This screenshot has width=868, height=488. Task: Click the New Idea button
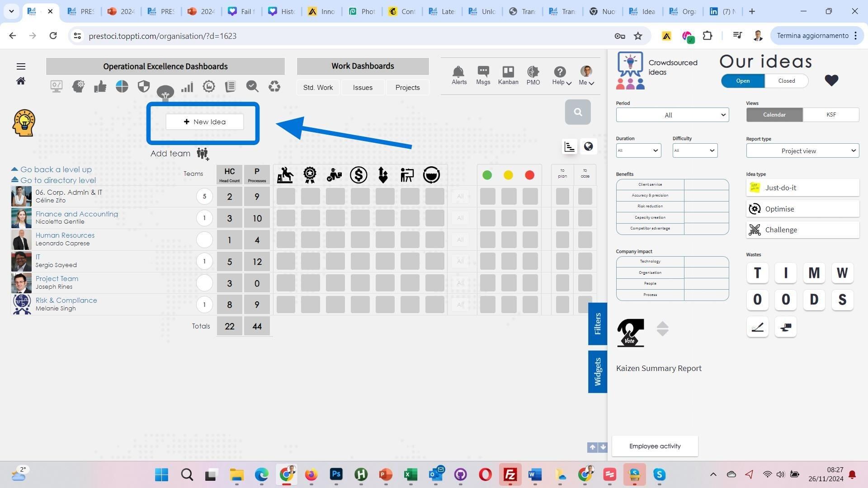(204, 122)
